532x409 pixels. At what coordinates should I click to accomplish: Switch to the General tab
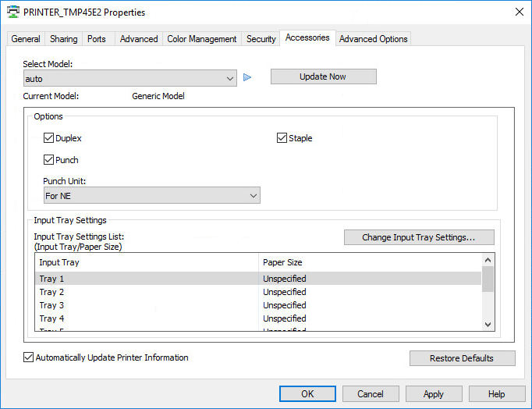click(x=26, y=39)
